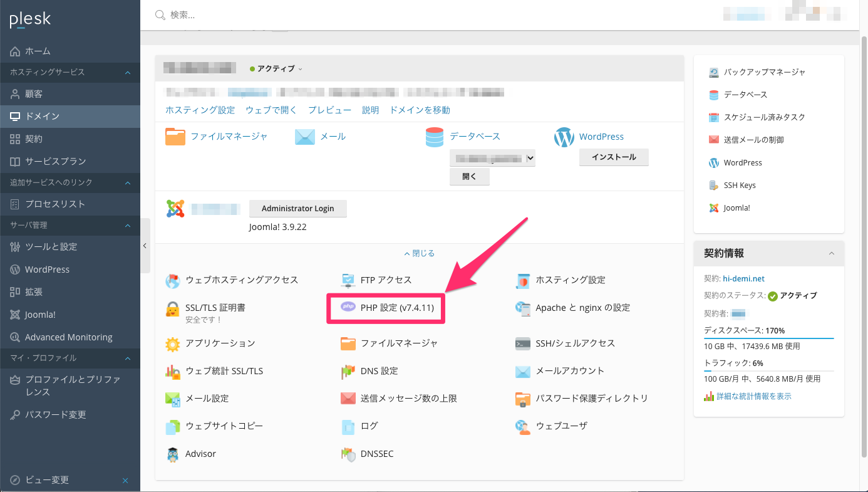Click the SSH/シェルアクセス terminal icon

click(x=523, y=343)
